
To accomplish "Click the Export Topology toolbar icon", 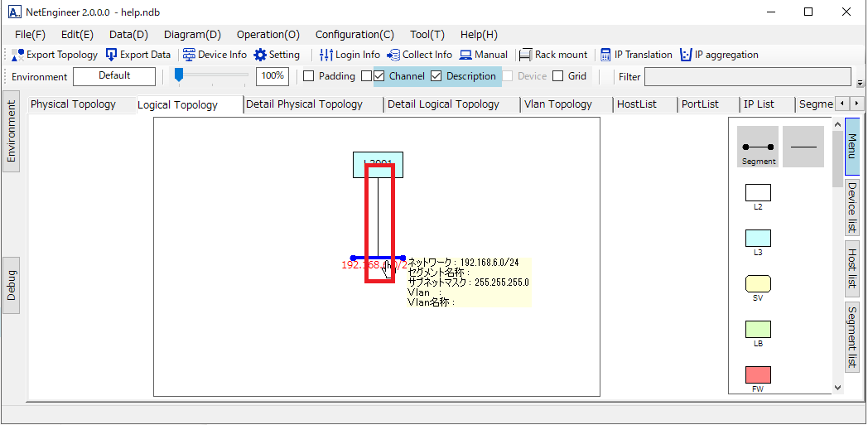I will [18, 55].
